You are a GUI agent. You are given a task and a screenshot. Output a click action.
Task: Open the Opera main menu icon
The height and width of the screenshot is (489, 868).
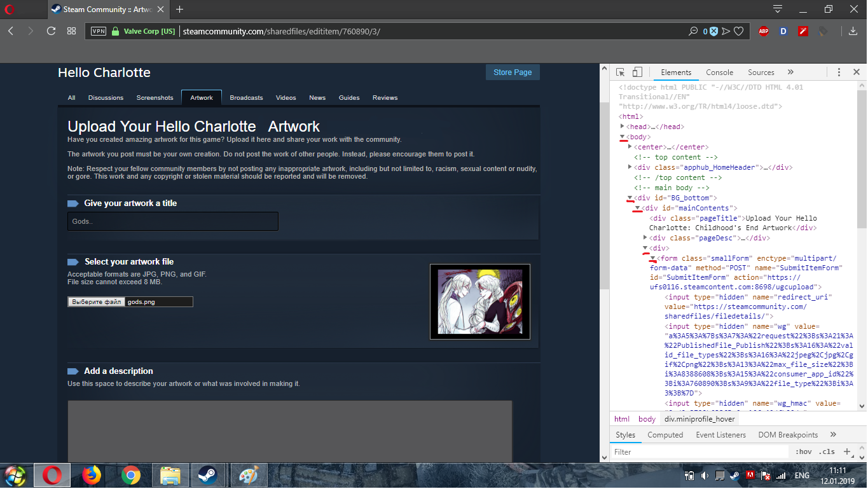(x=10, y=10)
